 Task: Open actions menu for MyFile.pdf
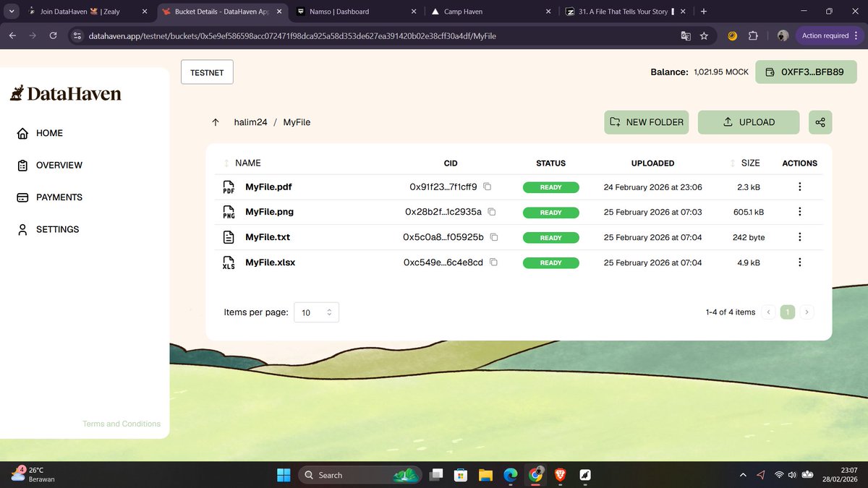[x=799, y=187]
